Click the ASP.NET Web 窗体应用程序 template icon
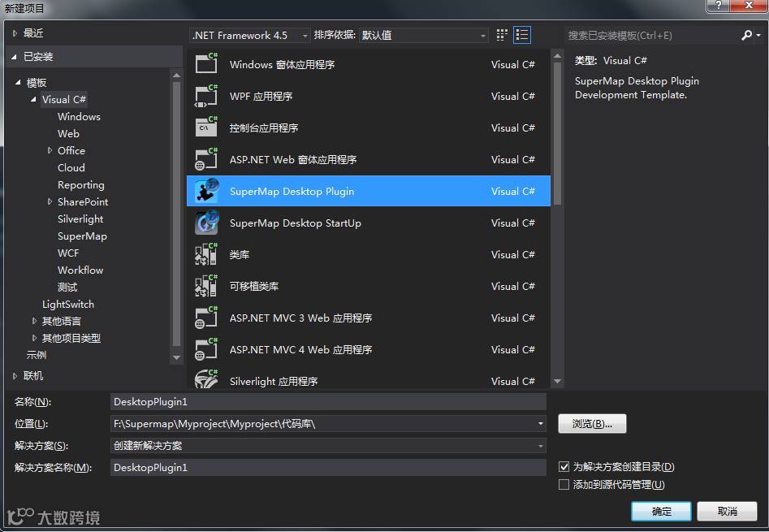Image resolution: width=769 pixels, height=532 pixels. coord(206,159)
